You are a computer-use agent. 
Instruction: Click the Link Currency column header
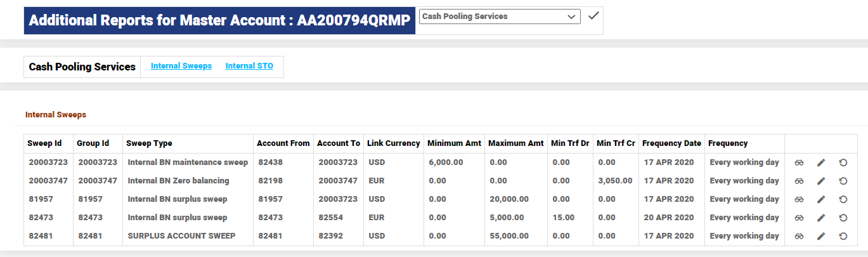pos(393,143)
